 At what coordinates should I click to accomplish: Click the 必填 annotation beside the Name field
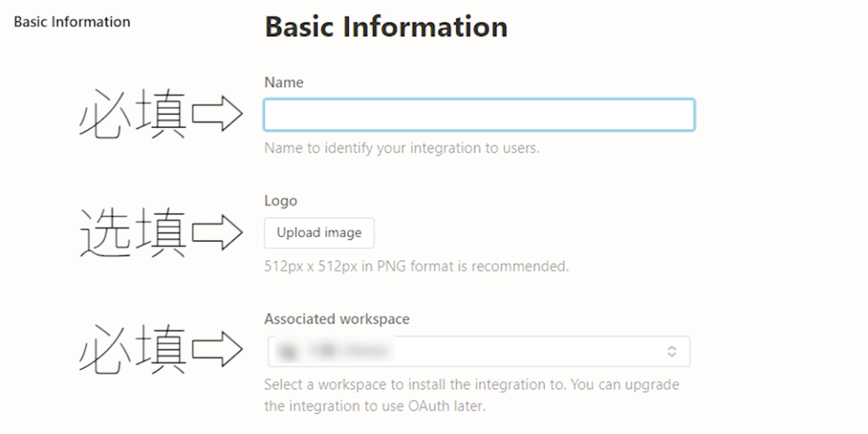[x=133, y=115]
